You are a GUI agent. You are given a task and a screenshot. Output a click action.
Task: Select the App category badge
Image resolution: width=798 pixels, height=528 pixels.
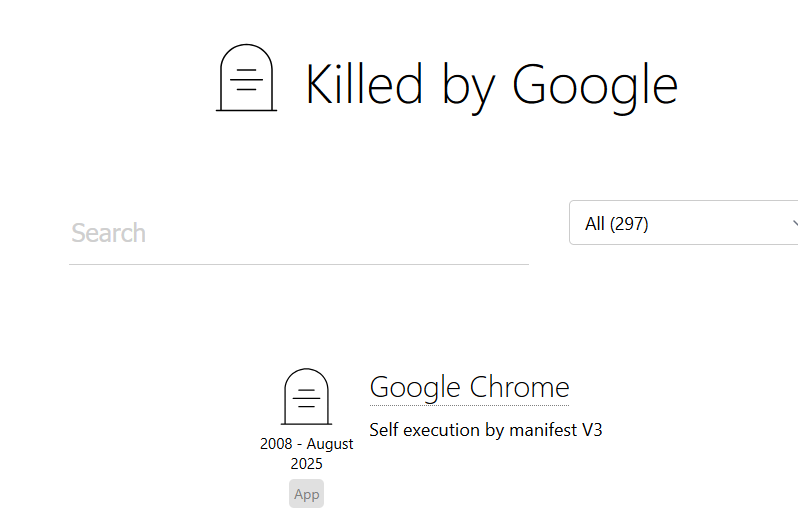pyautogui.click(x=307, y=494)
